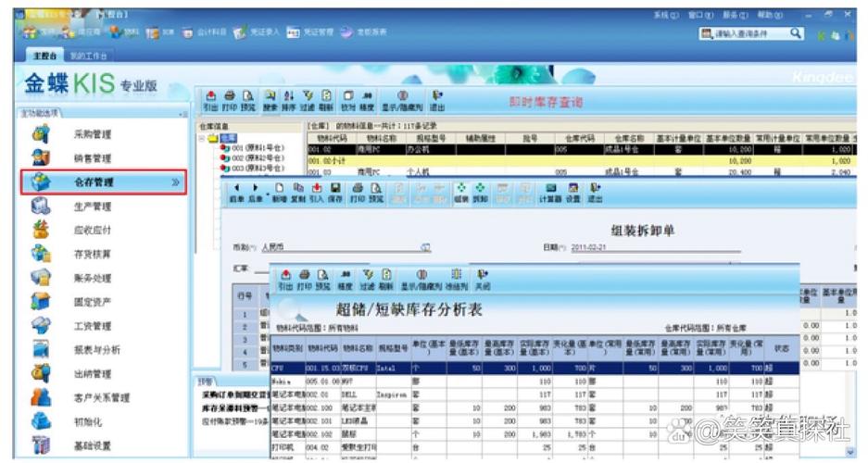Screen dimensions: 868x463
Task: Open 生产管理 module in sidebar
Action: 92,206
